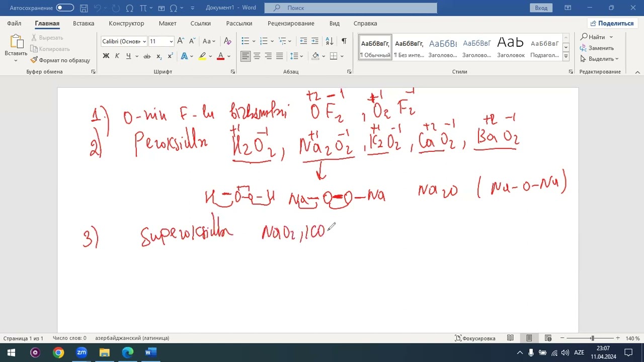The height and width of the screenshot is (362, 644).
Task: Open the font size dropdown
Action: [x=171, y=41]
